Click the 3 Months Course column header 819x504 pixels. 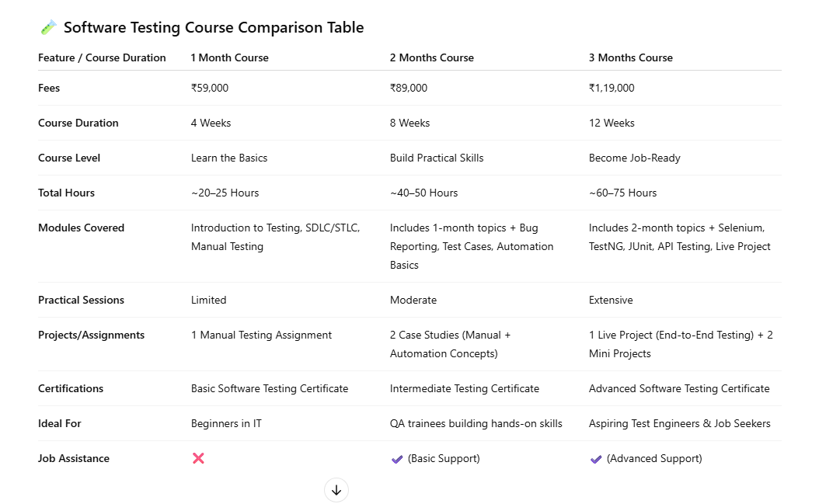point(631,57)
